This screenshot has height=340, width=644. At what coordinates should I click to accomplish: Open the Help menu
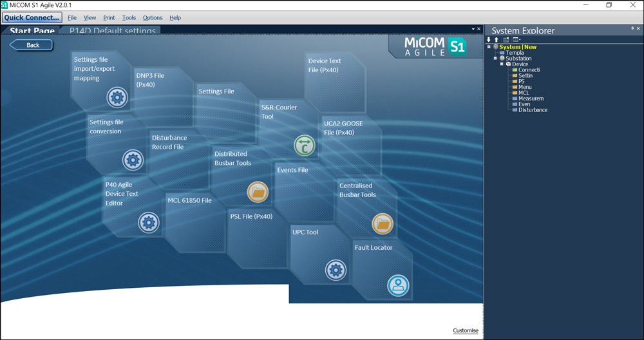(175, 17)
